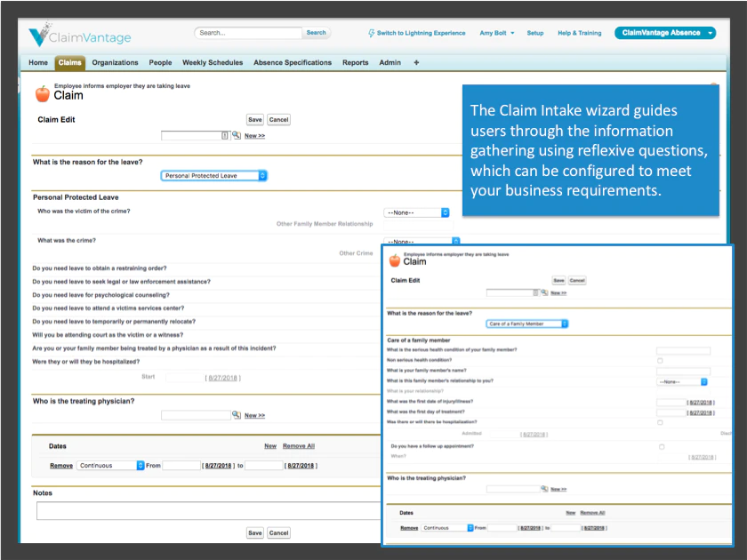This screenshot has width=747, height=560.
Task: Open the Personal Protected Leave dropdown
Action: click(x=214, y=176)
